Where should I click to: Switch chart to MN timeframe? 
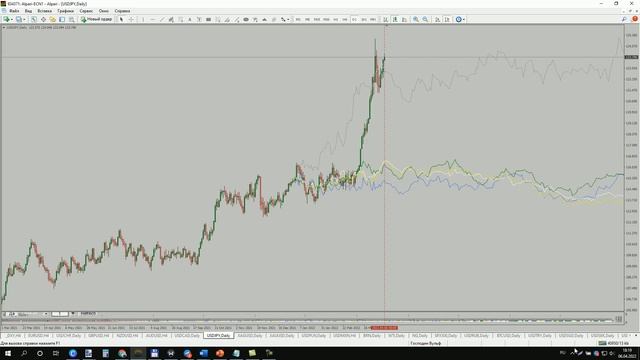373,19
